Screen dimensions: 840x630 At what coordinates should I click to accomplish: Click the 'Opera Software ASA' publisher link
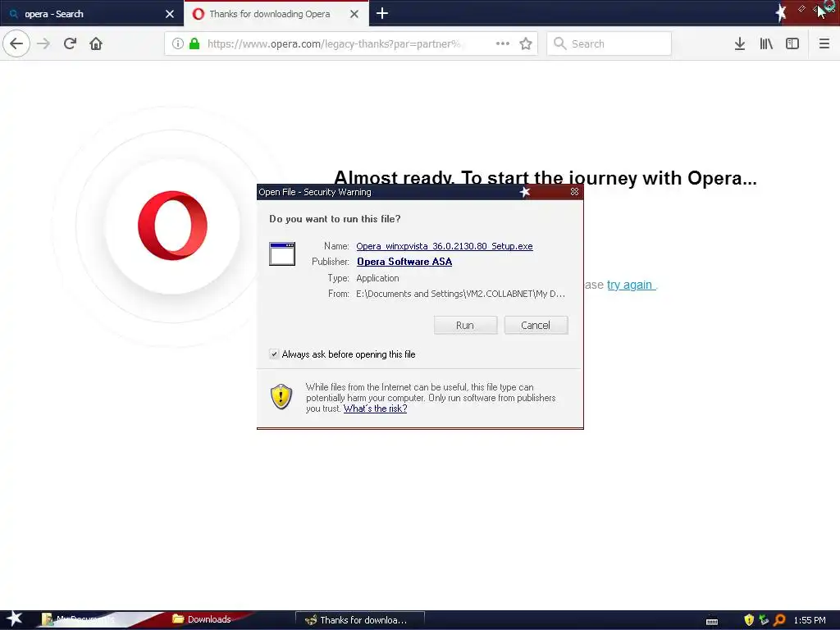tap(404, 262)
